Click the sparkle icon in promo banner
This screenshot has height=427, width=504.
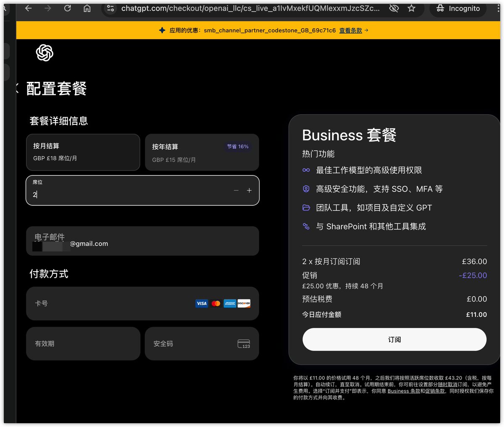click(162, 30)
